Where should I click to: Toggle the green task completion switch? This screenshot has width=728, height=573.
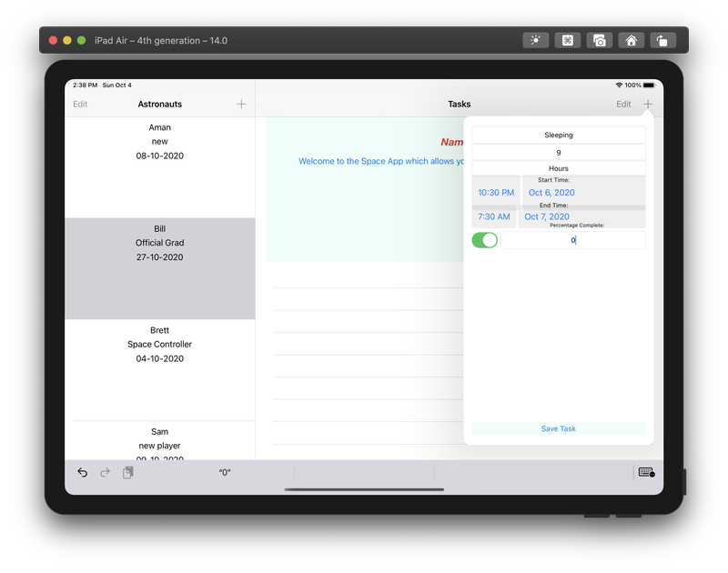click(x=484, y=239)
